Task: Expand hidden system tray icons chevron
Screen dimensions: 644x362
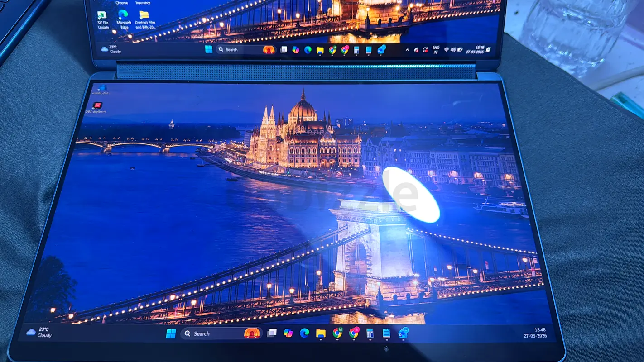Action: point(407,50)
